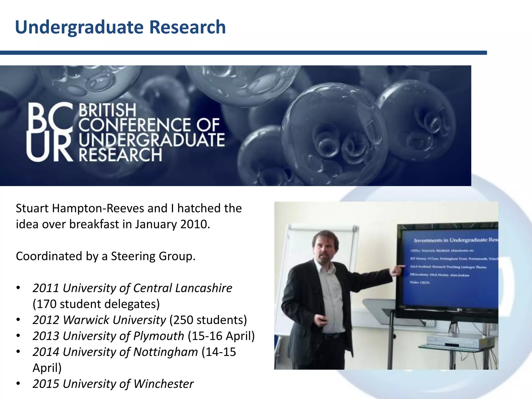The image size is (532, 399).
Task: Click 'UNDERGRADUATE' in the banner logo
Action: click(x=152, y=140)
